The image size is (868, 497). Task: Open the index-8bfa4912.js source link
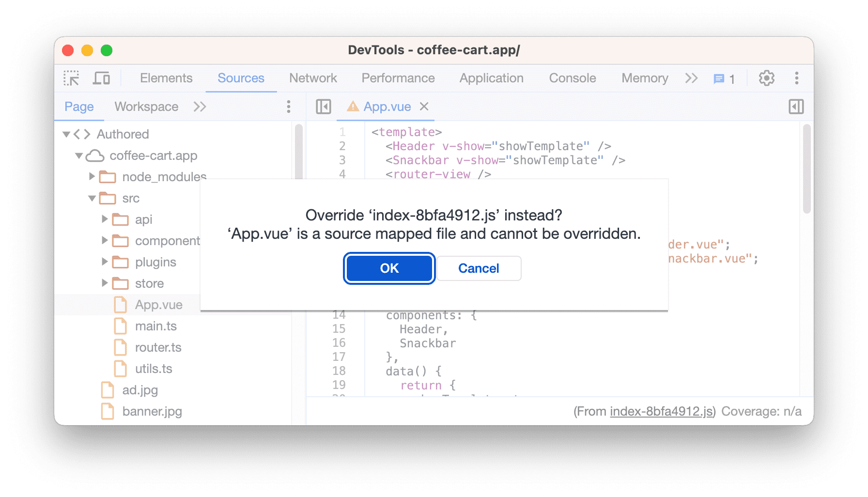[x=661, y=411]
